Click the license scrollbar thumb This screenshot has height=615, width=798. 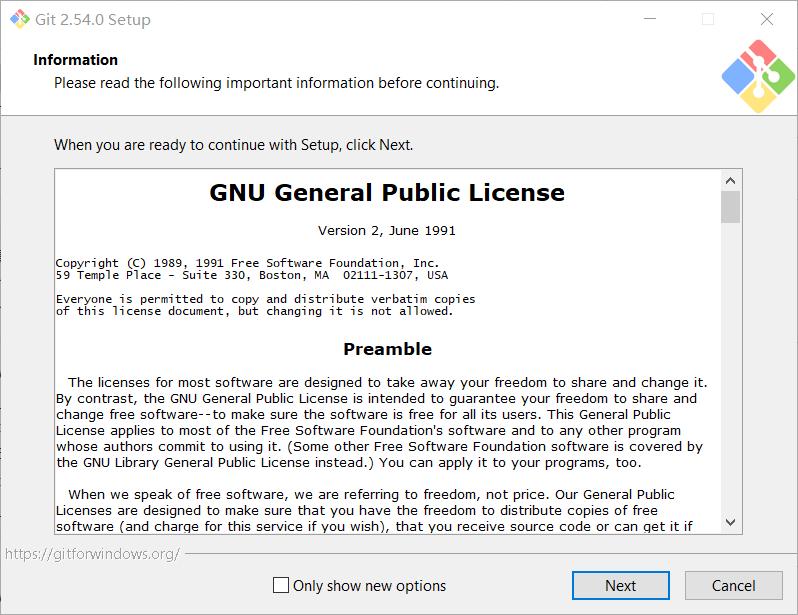[x=730, y=207]
